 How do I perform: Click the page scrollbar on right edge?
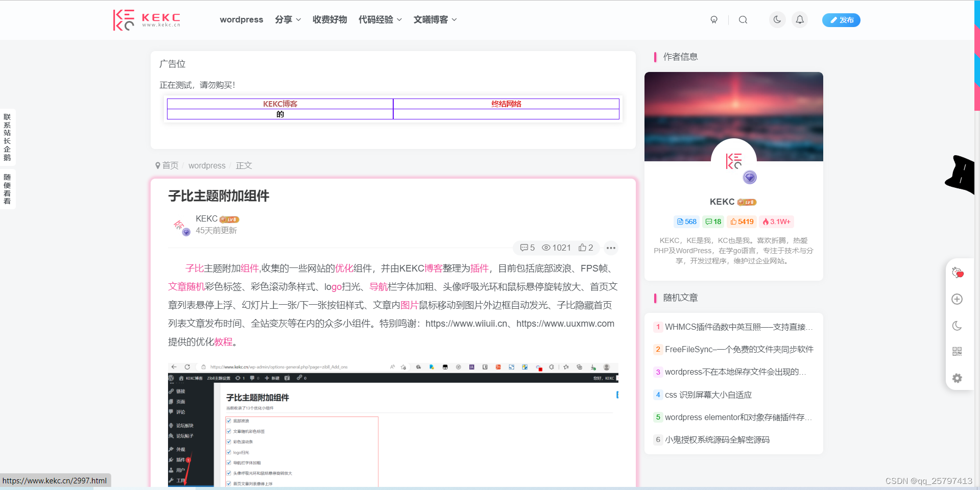click(977, 55)
